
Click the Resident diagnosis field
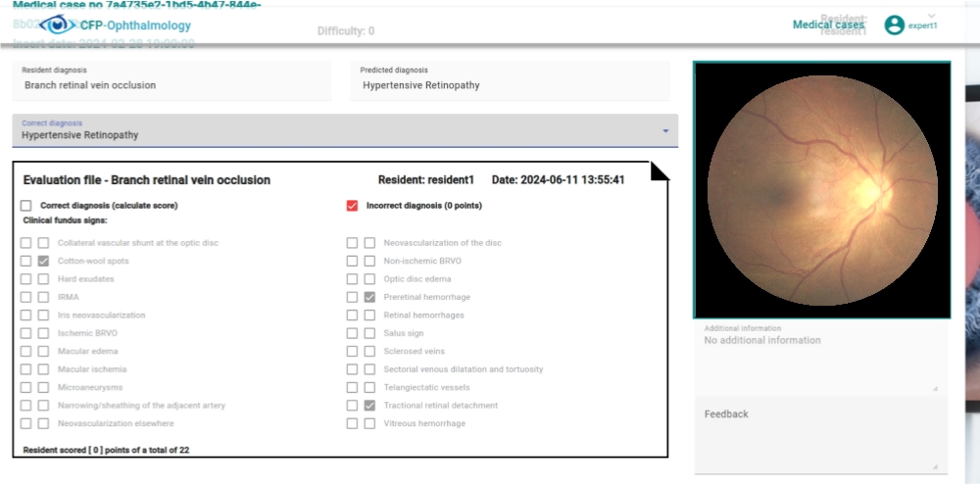click(x=171, y=80)
